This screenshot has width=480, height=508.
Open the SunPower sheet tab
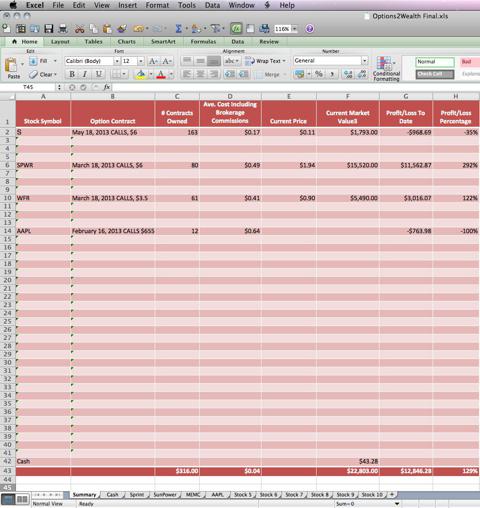165,495
